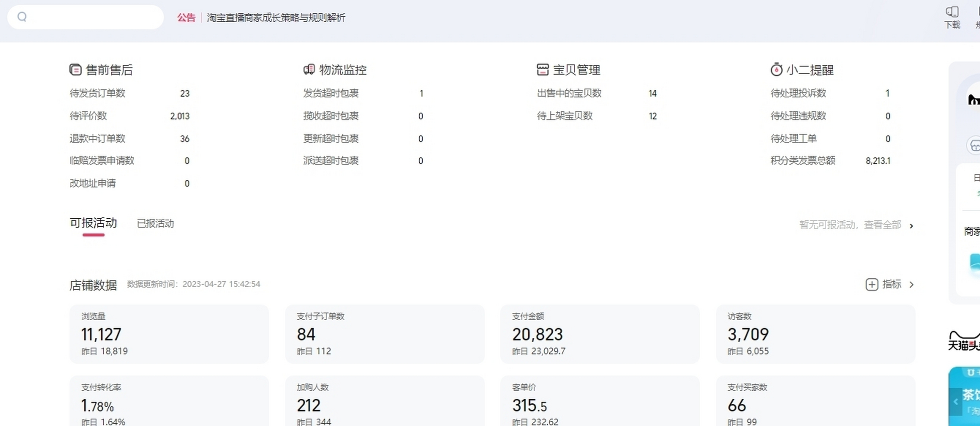Image resolution: width=980 pixels, height=426 pixels.
Task: Open 积分类发票总额 value 8,213.1
Action: [x=878, y=161]
